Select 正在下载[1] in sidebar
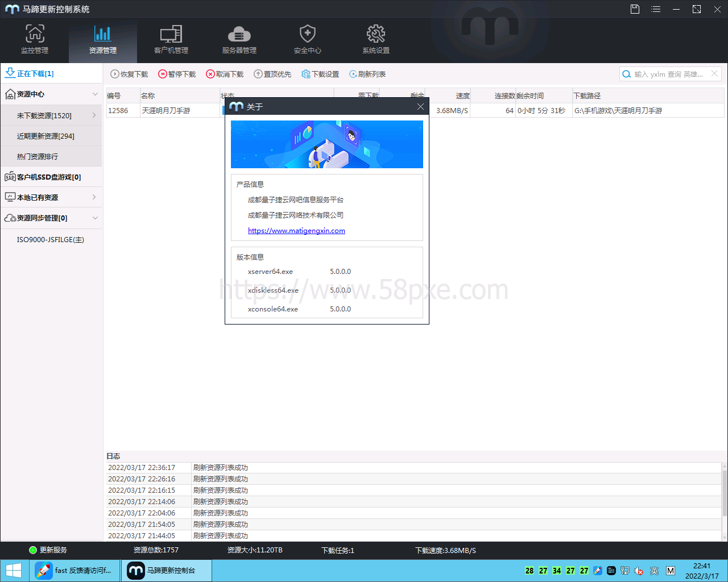This screenshot has height=582, width=728. click(51, 73)
